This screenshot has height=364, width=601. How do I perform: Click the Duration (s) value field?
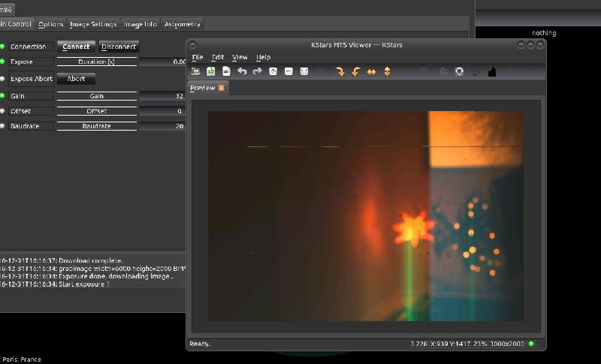point(163,62)
